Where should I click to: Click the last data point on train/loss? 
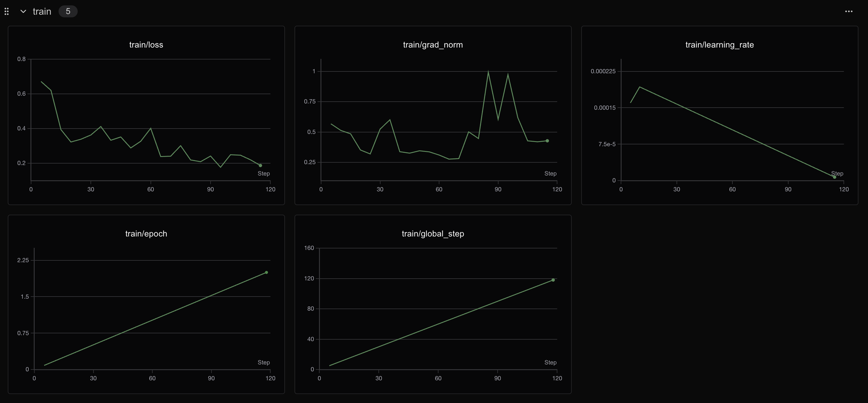click(260, 166)
